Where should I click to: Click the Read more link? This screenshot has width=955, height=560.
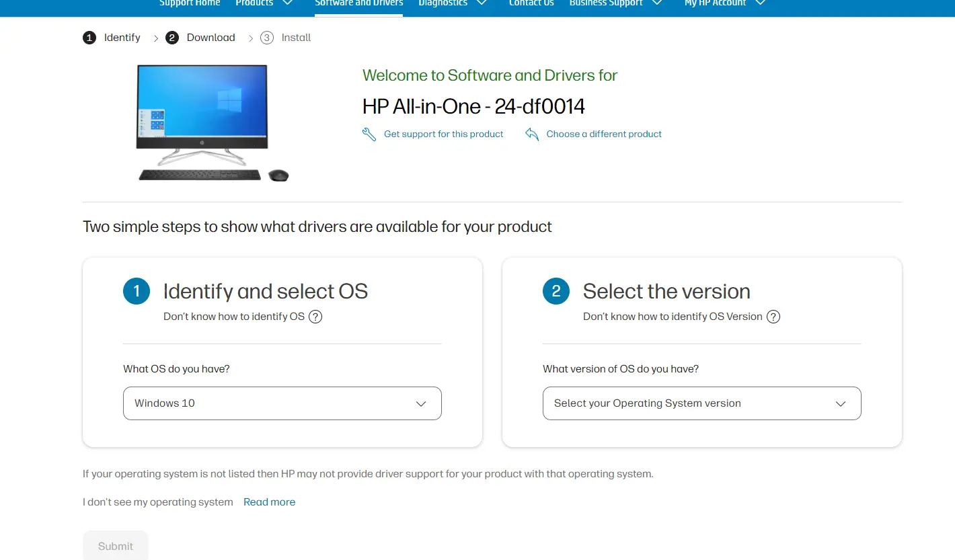click(x=269, y=502)
